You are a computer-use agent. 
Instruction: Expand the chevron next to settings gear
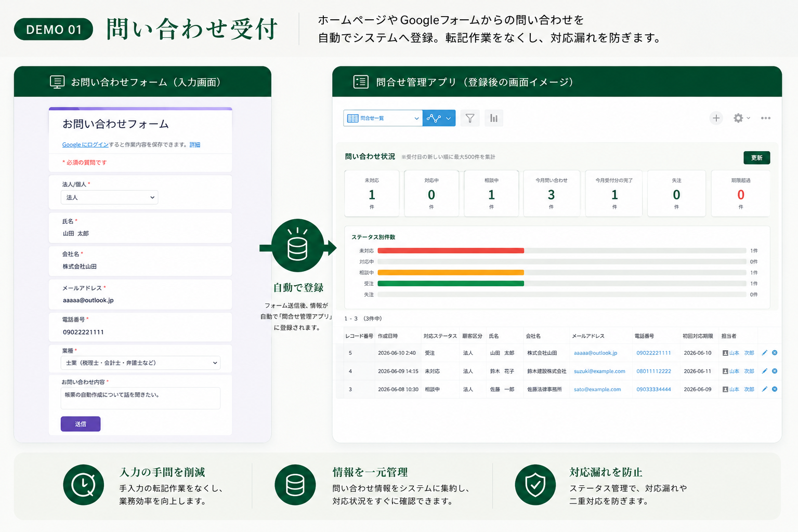[749, 118]
